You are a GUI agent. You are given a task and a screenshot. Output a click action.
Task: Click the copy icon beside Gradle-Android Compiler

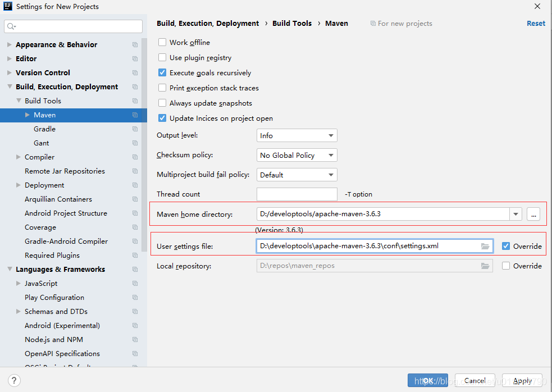(x=135, y=241)
